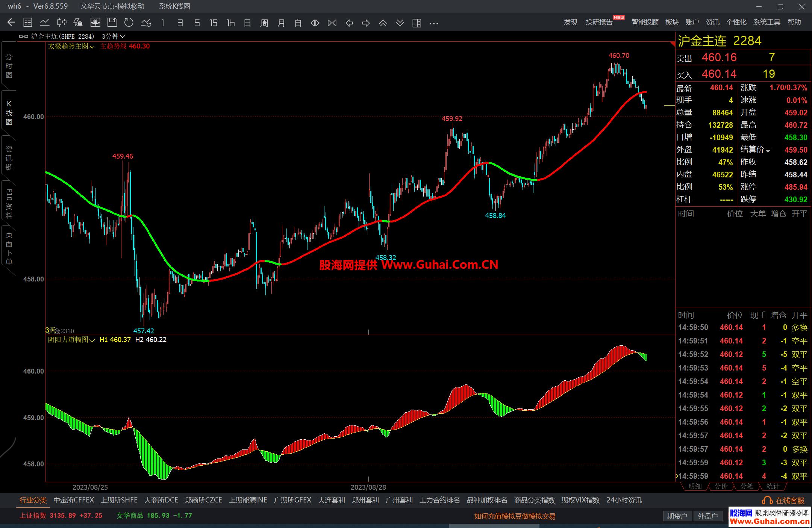Switch to the candlestick chart icon

pos(61,23)
